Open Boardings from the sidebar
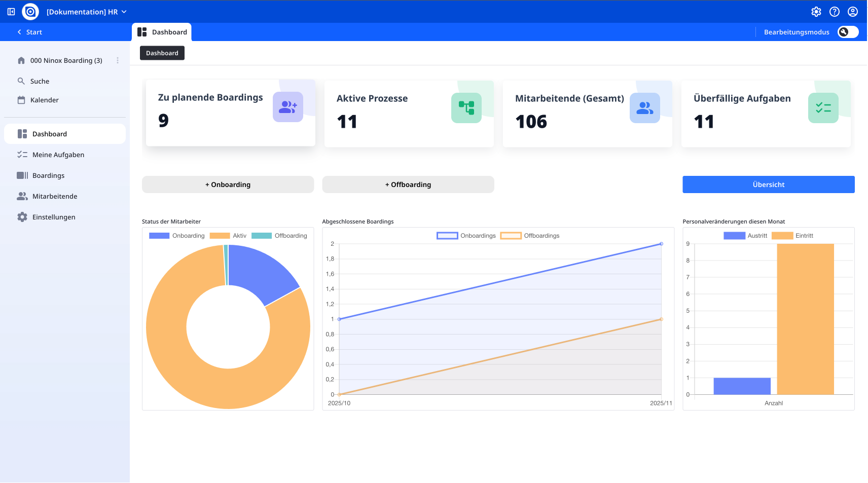 point(49,175)
